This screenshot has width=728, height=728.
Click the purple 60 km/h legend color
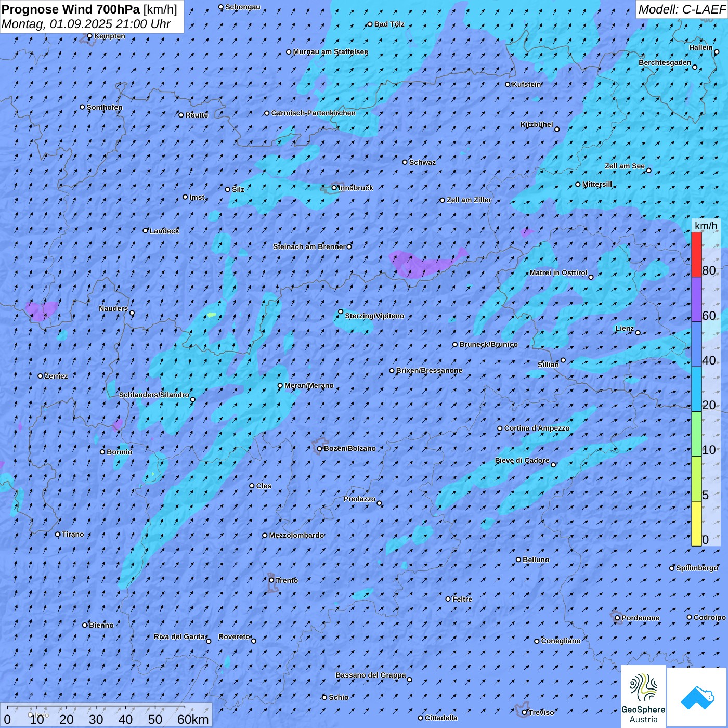(696, 300)
